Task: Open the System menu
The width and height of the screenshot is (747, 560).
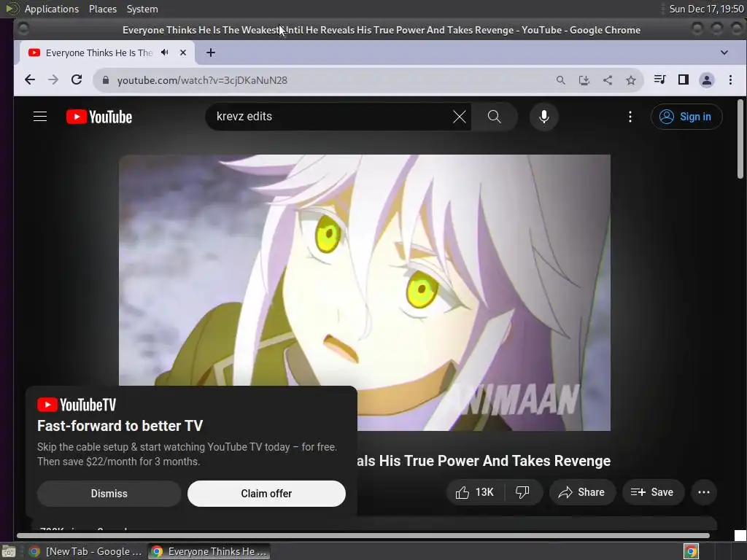Action: 142,9
